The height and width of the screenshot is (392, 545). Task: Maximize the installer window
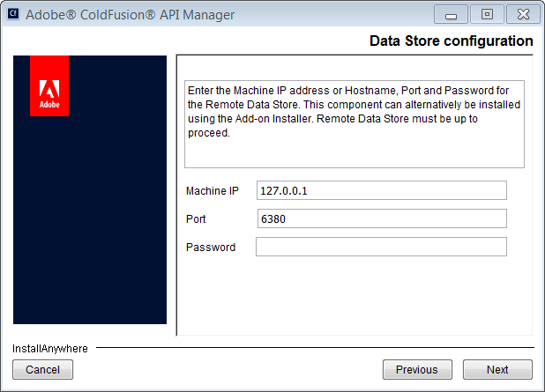click(486, 15)
